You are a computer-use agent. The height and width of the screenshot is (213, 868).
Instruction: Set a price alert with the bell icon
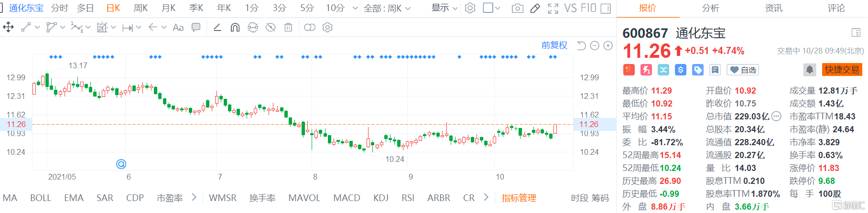810,70
